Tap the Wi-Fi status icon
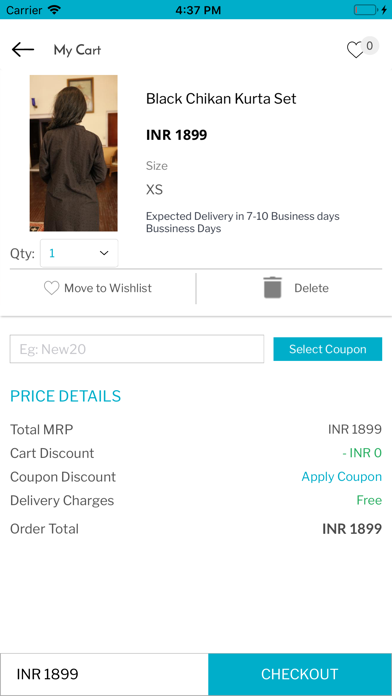392x696 pixels. (55, 10)
